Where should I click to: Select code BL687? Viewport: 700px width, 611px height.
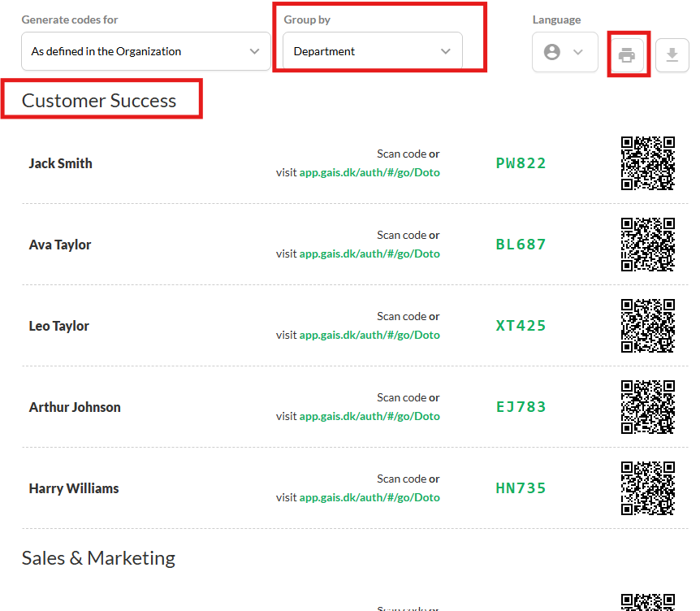pos(521,245)
